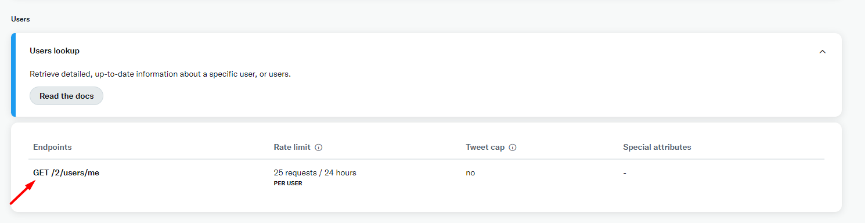
Task: Click the Tweet cap value 'no'
Action: click(x=470, y=172)
